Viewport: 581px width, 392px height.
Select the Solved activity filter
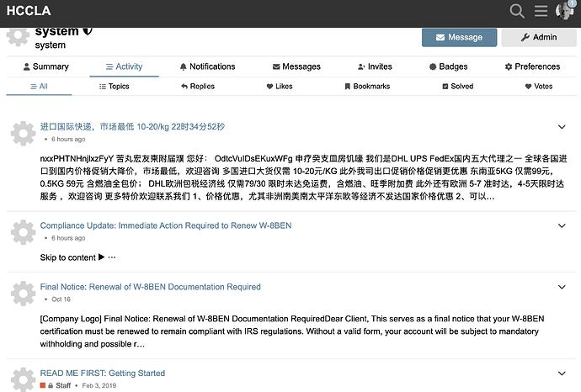click(457, 87)
